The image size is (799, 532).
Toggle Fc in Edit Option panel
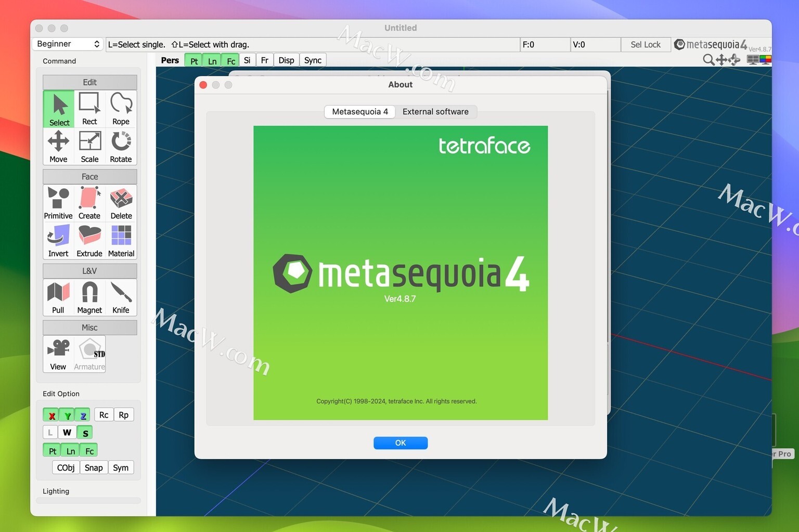[x=89, y=450]
